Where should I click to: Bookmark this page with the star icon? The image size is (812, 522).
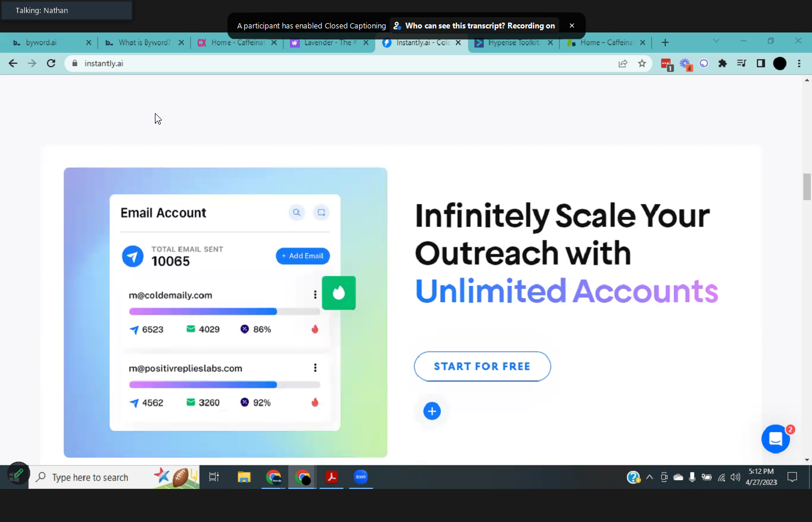pyautogui.click(x=642, y=64)
